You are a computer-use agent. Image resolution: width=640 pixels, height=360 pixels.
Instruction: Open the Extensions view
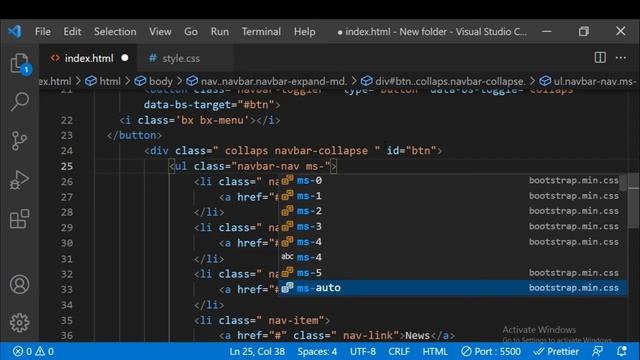pyautogui.click(x=20, y=219)
